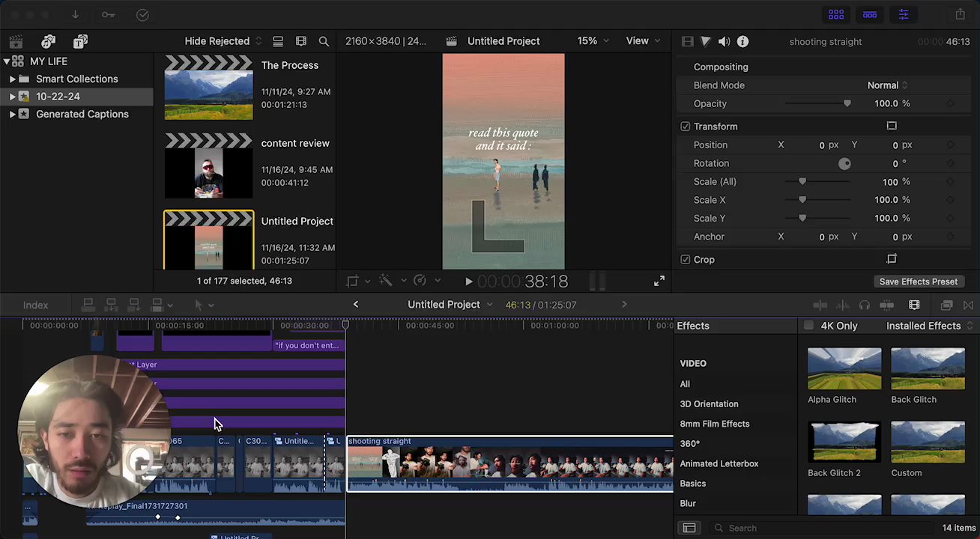Open the Untitled Project timeline name menu
980x539 pixels.
pos(450,305)
